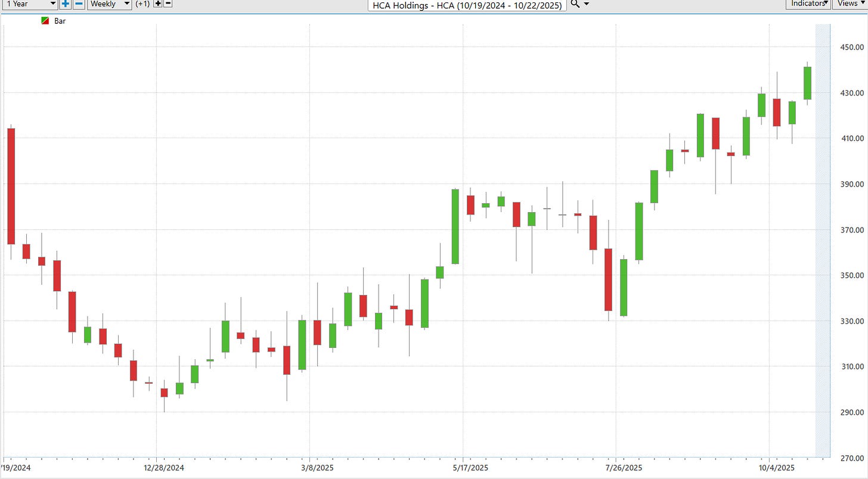
Task: Open the Weekly interval dropdown
Action: coord(110,4)
